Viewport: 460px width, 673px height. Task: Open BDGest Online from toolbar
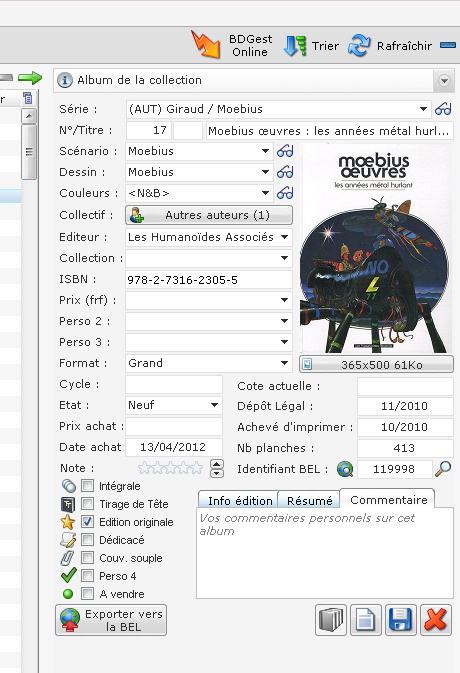[x=233, y=45]
